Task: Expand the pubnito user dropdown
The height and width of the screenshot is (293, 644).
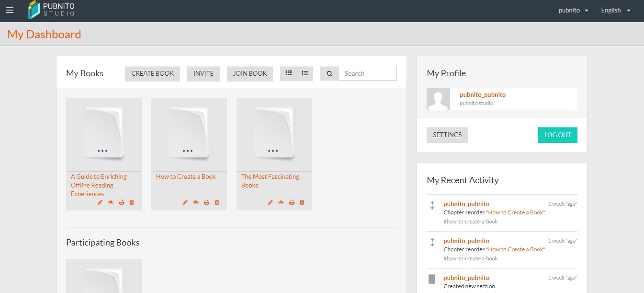Action: click(573, 10)
